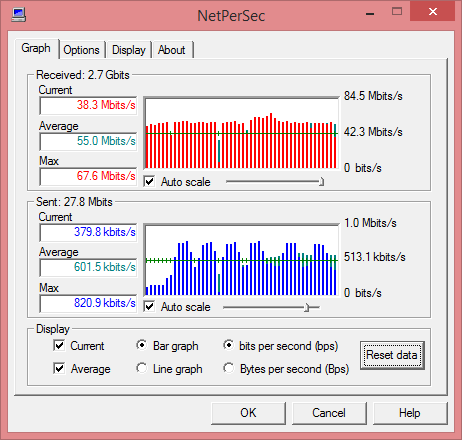Close the NetPerSec window
462x440 pixels.
point(433,12)
